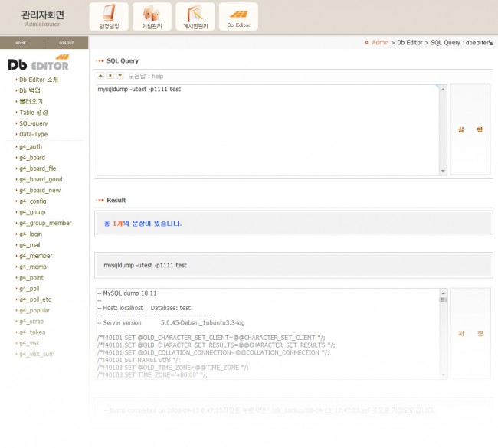The image size is (498, 448).
Task: Click the down-arrow textarea resize icon
Action: tap(120, 76)
